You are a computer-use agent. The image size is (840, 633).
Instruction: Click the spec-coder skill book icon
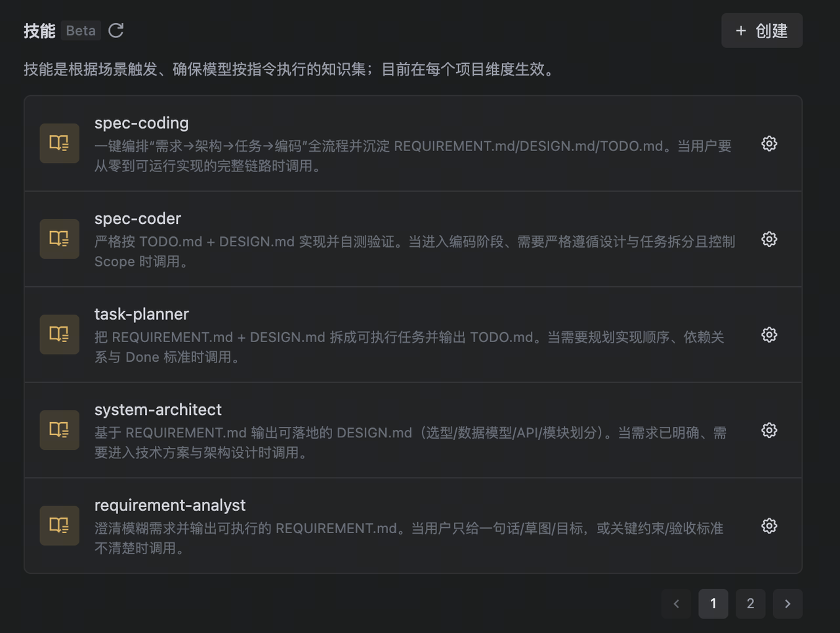[59, 239]
